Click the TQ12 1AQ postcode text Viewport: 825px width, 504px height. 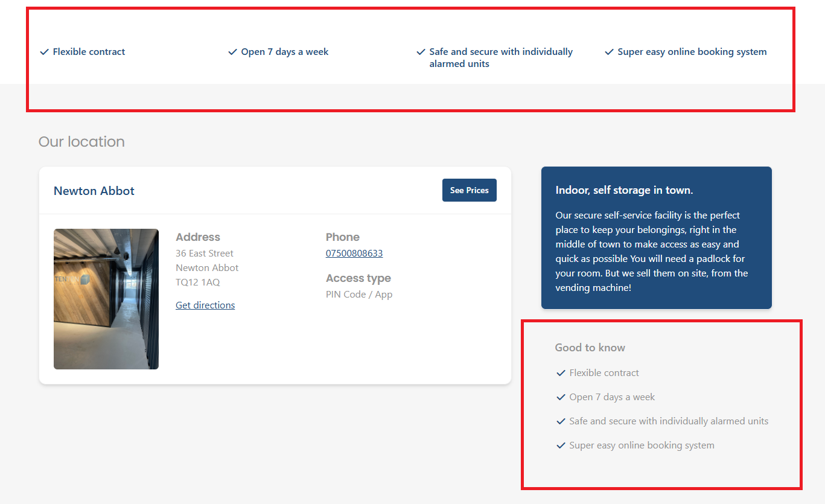tap(197, 282)
